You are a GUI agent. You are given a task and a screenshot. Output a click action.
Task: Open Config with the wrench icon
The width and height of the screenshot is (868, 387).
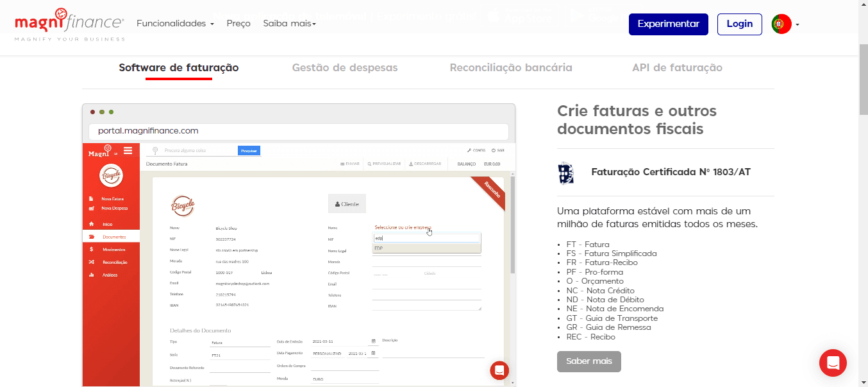476,150
